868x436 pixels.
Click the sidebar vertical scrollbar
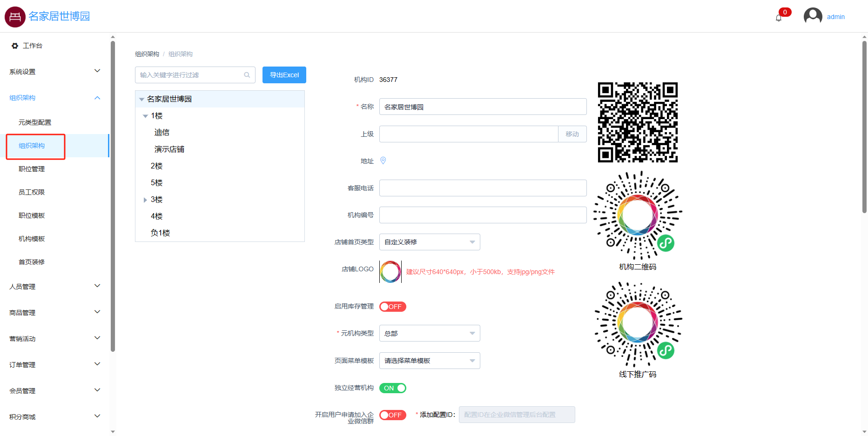coord(113,196)
